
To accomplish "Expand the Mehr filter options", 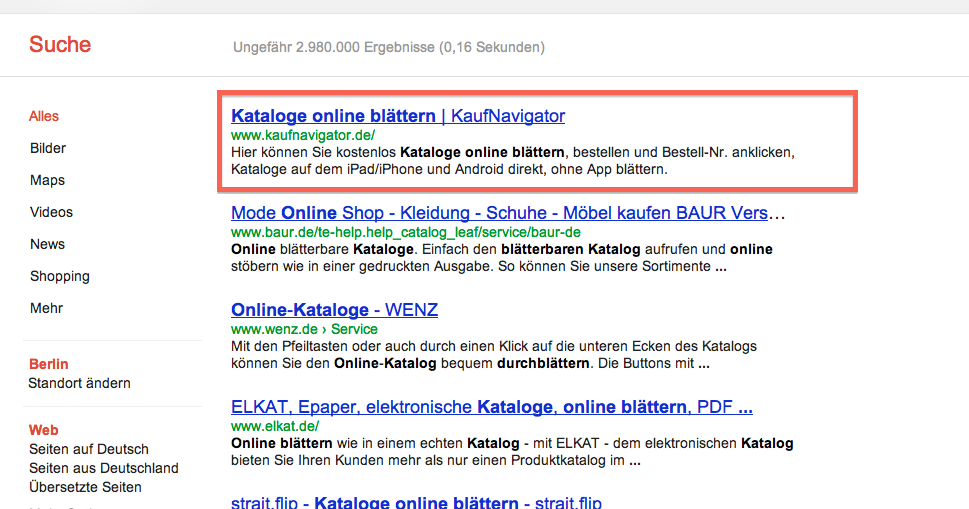I will click(x=46, y=308).
